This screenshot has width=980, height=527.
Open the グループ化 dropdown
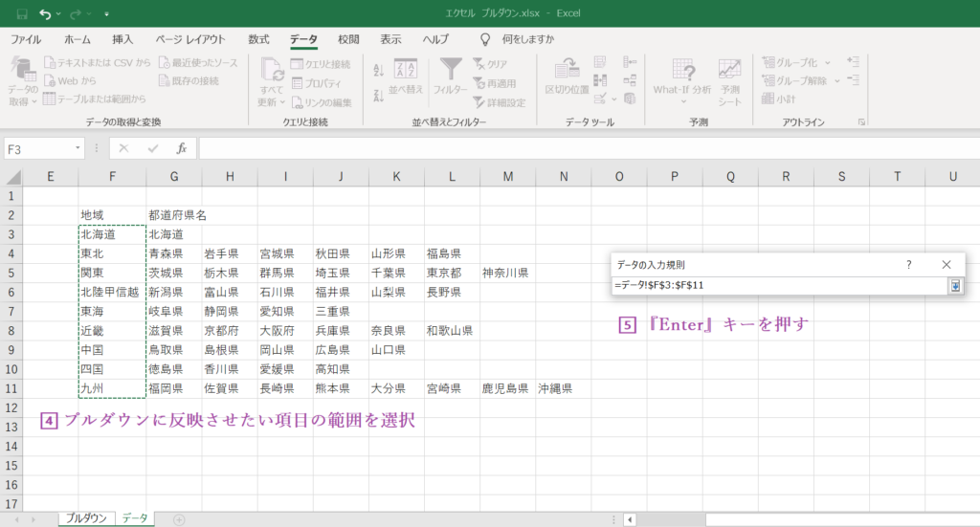point(827,62)
